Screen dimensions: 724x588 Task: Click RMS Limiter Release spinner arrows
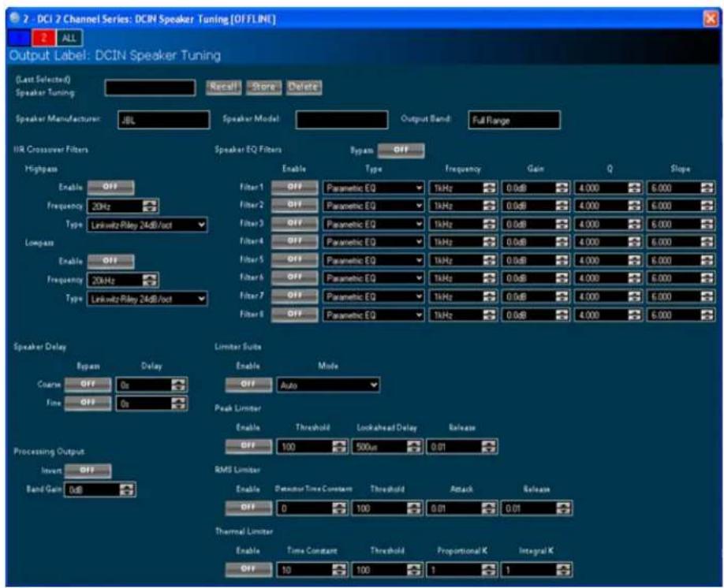563,508
